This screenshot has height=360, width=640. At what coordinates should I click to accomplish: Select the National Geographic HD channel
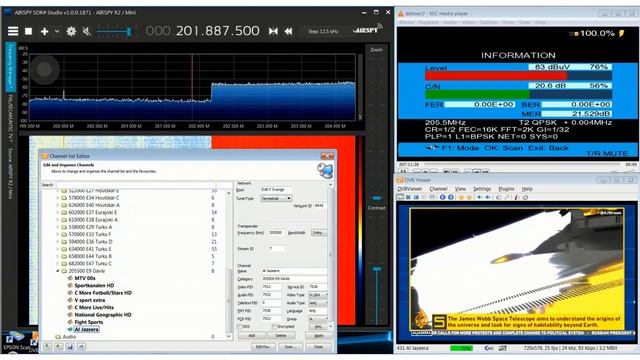(x=102, y=315)
